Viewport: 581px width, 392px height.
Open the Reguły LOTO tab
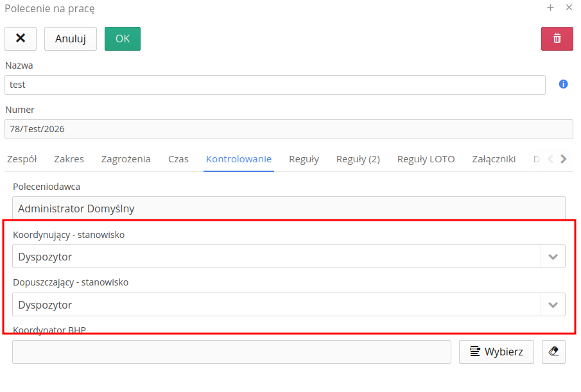(426, 159)
